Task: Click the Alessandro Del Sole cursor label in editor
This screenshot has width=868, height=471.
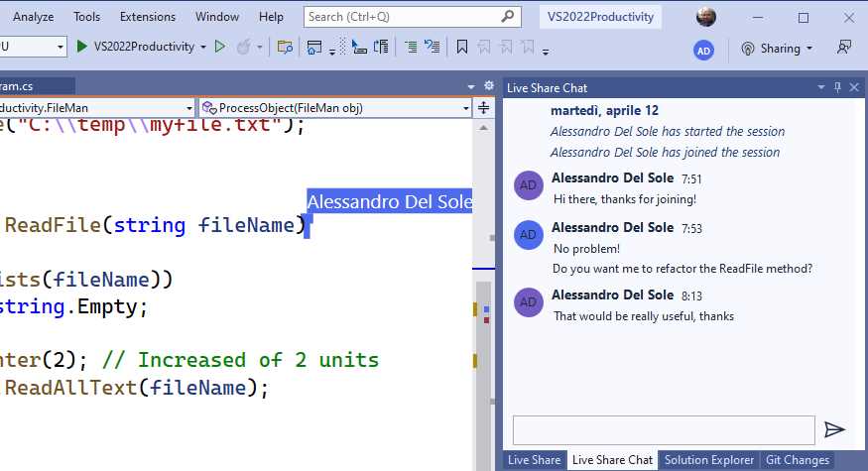Action: [x=390, y=201]
